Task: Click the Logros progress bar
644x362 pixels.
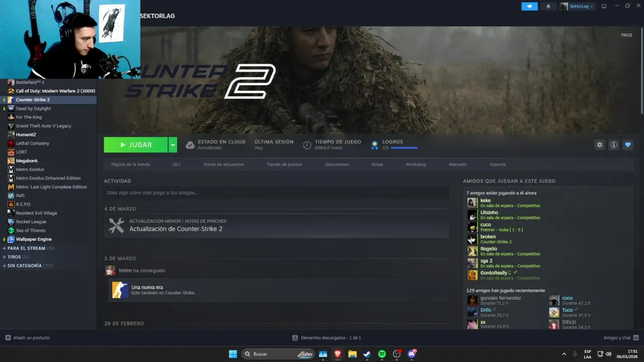Action: 404,148
